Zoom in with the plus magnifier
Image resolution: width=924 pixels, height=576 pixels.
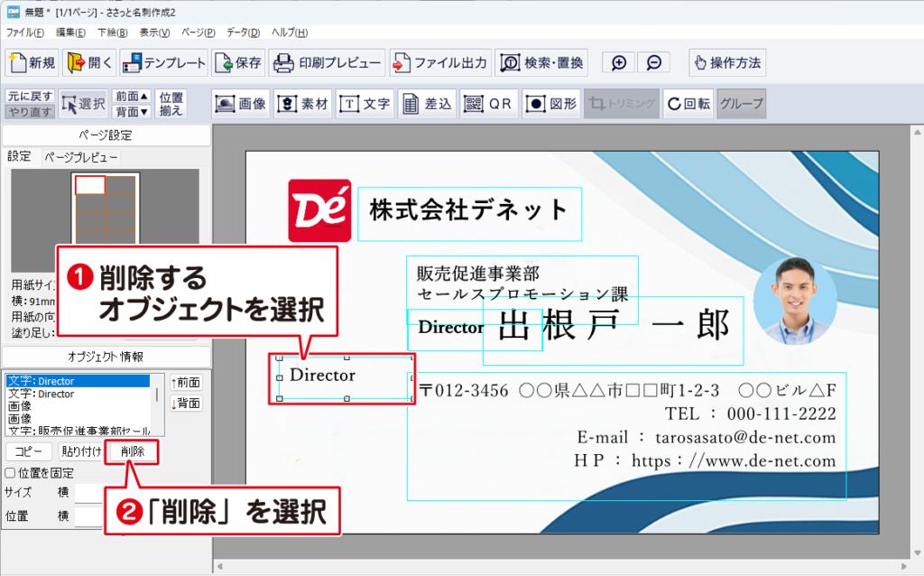click(x=619, y=62)
